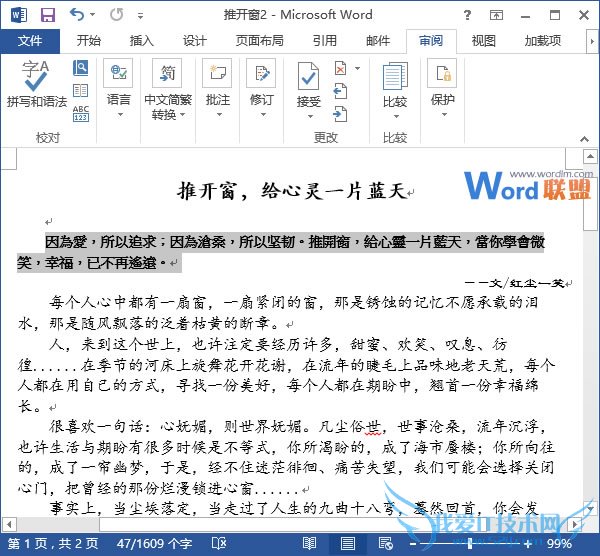This screenshot has height=556, width=600.
Task: Click the 接受 accept change icon
Action: coord(308,77)
